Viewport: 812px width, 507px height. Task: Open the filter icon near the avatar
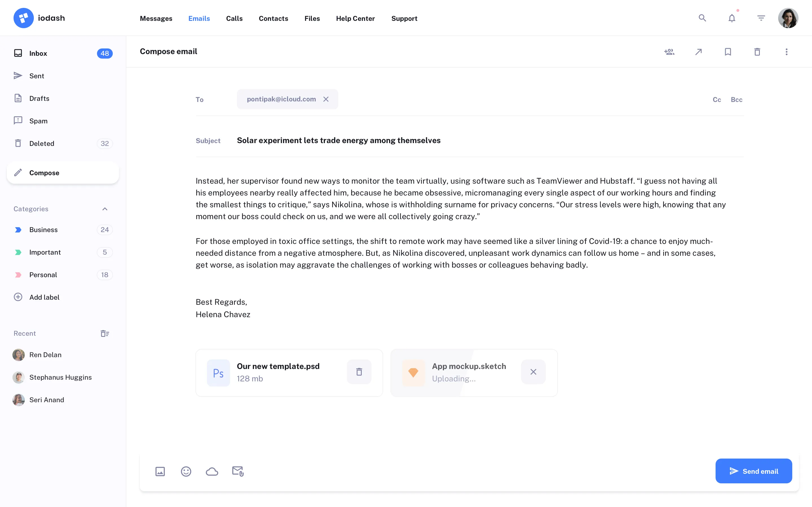pyautogui.click(x=761, y=18)
